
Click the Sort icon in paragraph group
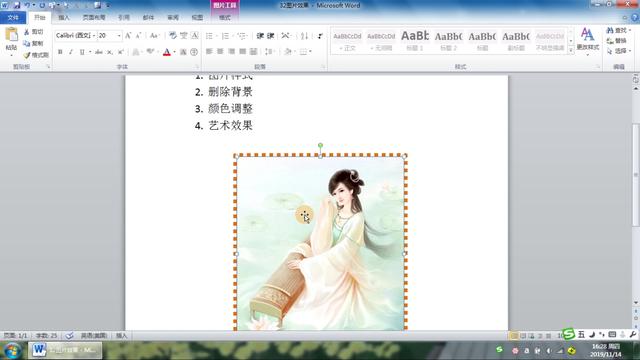pos(304,36)
